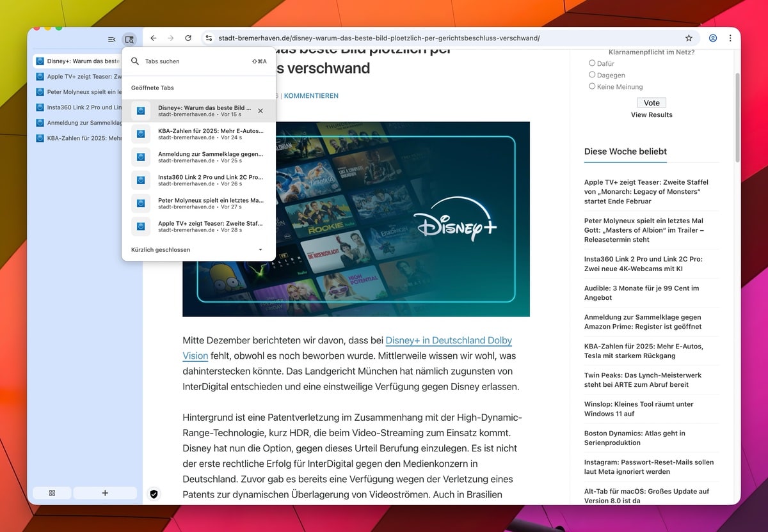Click the shield privacy badge icon
Screen dimensions: 768x532
pyautogui.click(x=154, y=494)
